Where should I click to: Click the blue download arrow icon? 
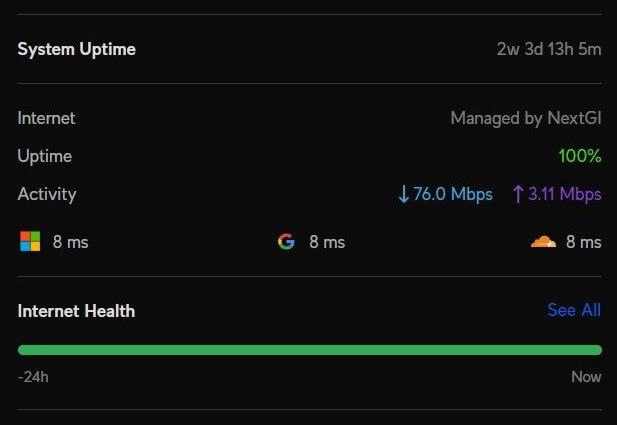click(x=404, y=194)
